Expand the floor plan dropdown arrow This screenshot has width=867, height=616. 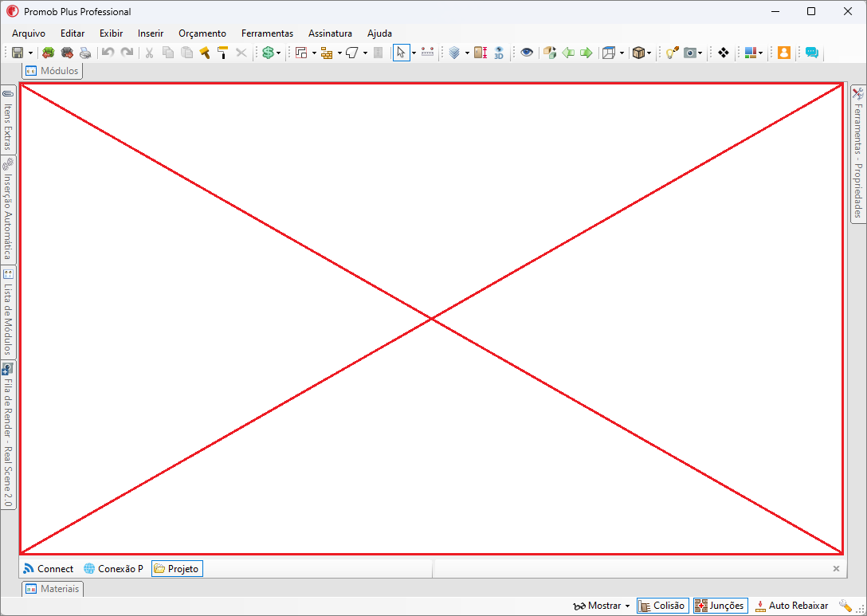(x=314, y=53)
